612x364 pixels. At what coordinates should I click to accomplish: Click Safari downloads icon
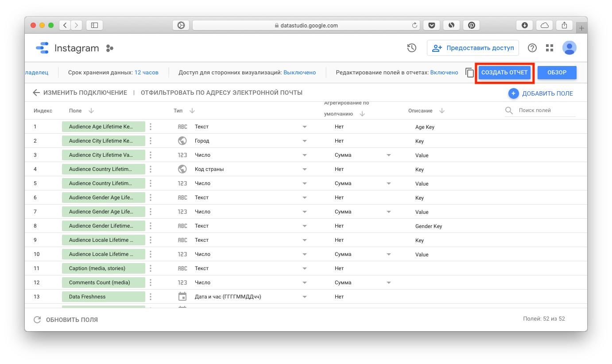[x=525, y=25]
